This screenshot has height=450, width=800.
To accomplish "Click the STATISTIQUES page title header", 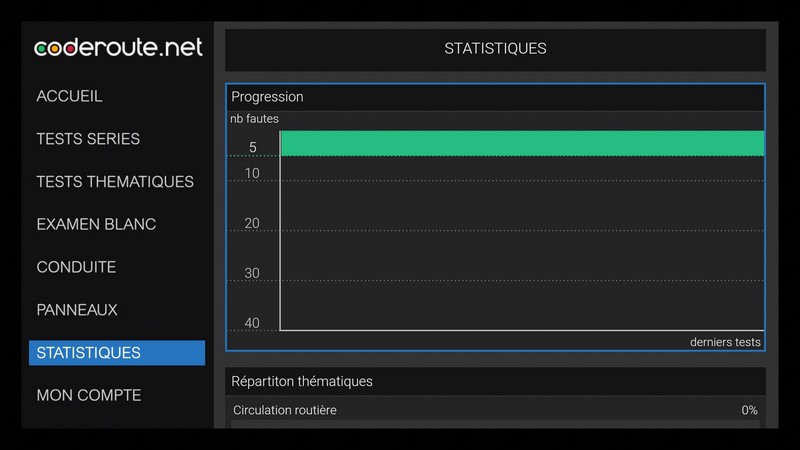I will pyautogui.click(x=495, y=49).
